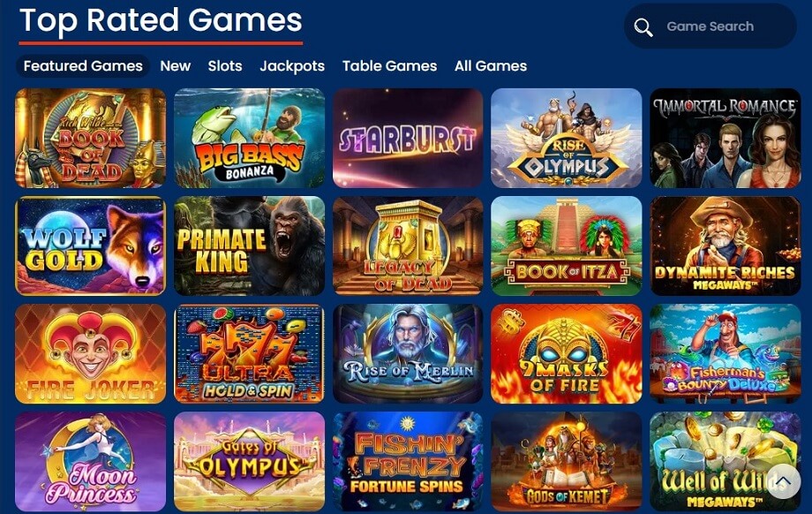Open the Book of Dead game
Image resolution: width=812 pixels, height=514 pixels.
pyautogui.click(x=91, y=138)
